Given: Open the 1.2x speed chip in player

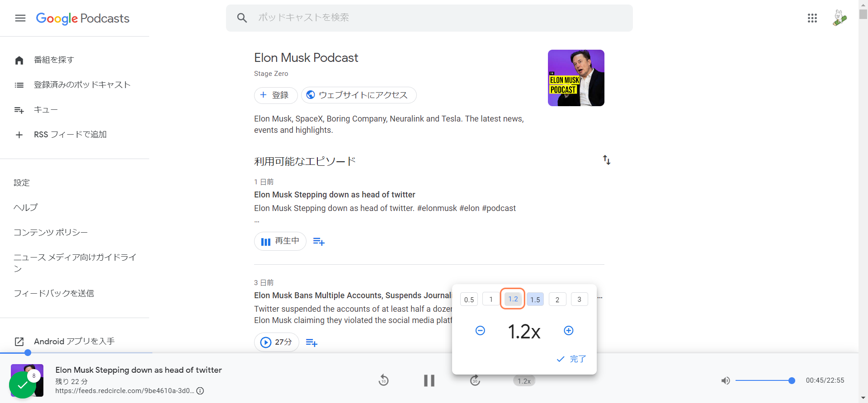Looking at the screenshot, I should click(x=524, y=381).
